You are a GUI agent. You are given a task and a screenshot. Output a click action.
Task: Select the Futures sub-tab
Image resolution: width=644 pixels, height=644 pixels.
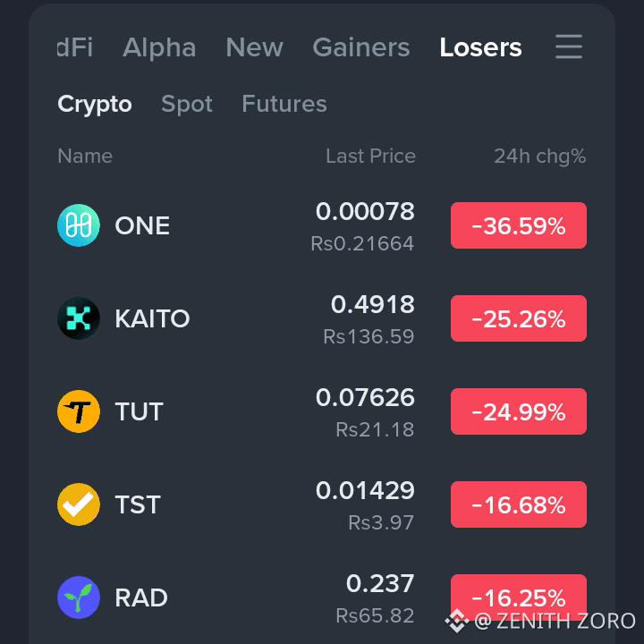tap(284, 104)
